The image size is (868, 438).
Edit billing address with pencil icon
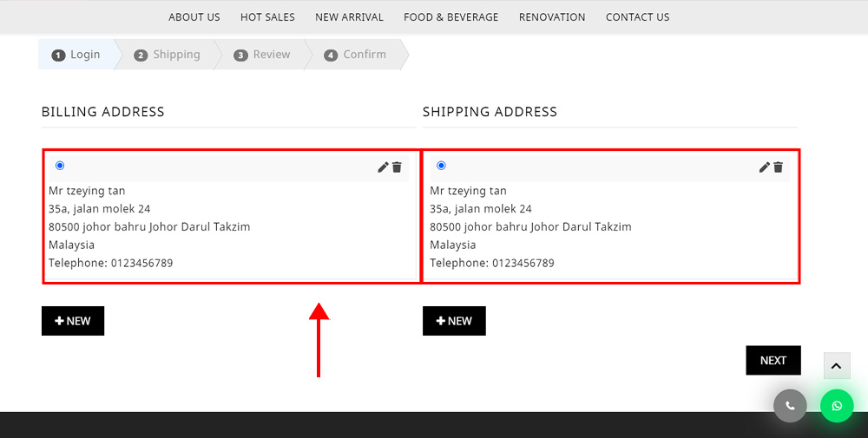383,167
